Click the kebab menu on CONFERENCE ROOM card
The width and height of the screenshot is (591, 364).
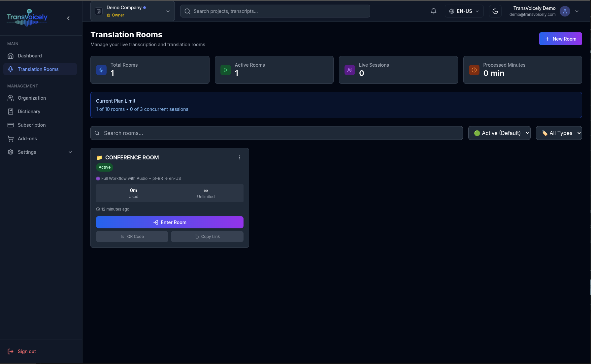[240, 157]
